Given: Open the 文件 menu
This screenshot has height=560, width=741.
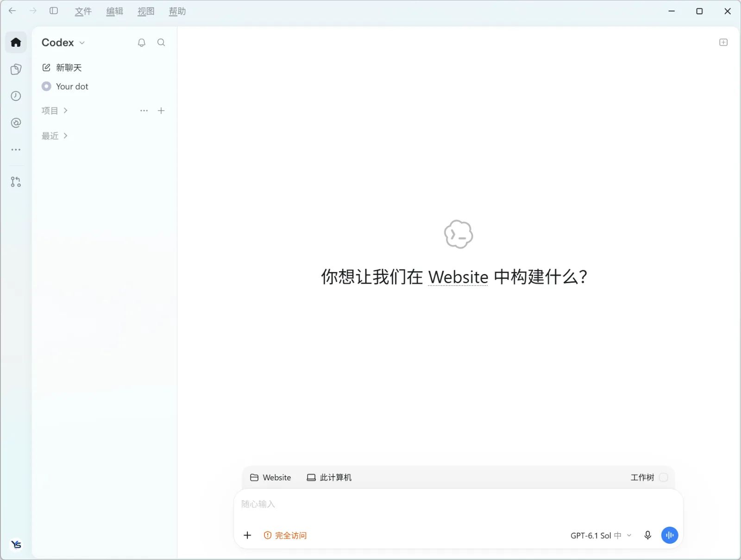Looking at the screenshot, I should tap(83, 11).
